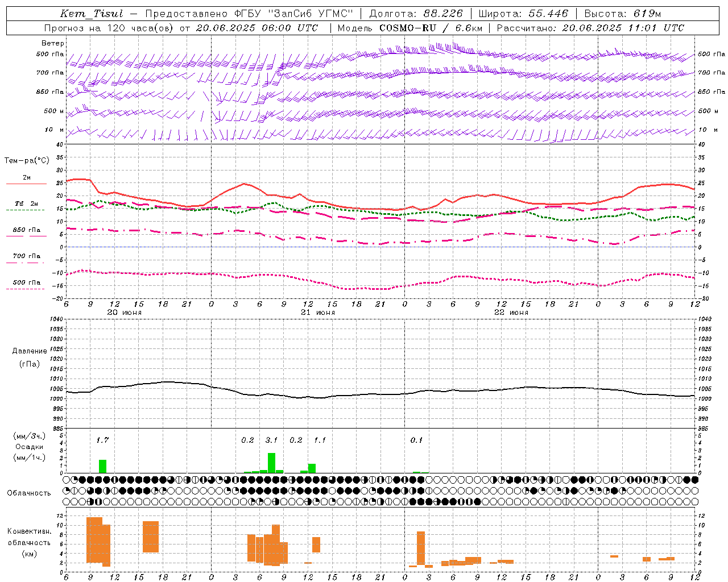Click the 22 июня date label
The image size is (728, 582).
click(x=511, y=313)
